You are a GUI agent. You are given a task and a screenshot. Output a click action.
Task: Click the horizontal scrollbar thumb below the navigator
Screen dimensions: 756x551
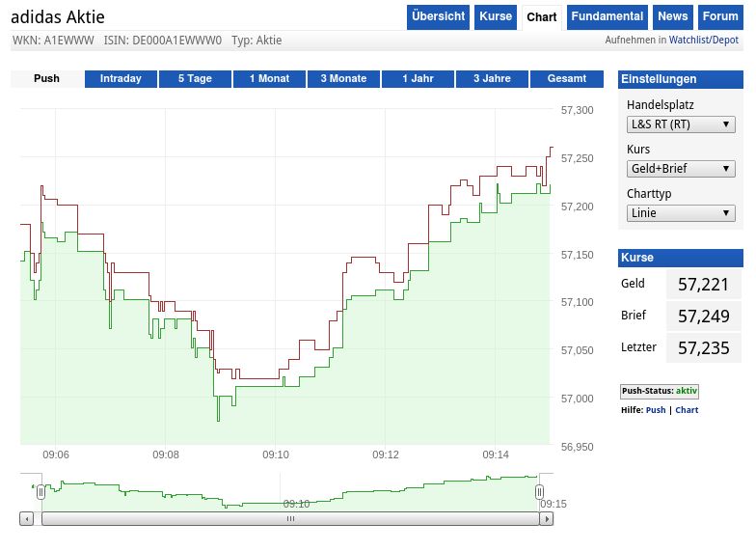pos(289,518)
